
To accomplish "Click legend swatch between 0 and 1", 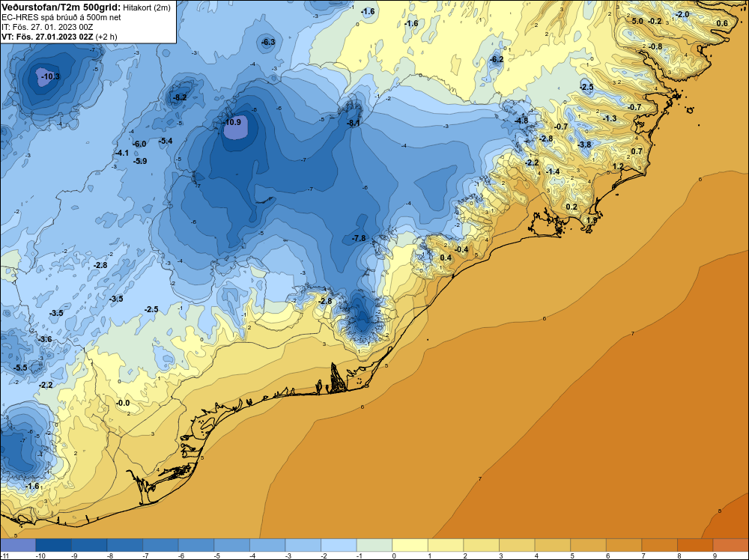I will (x=410, y=545).
